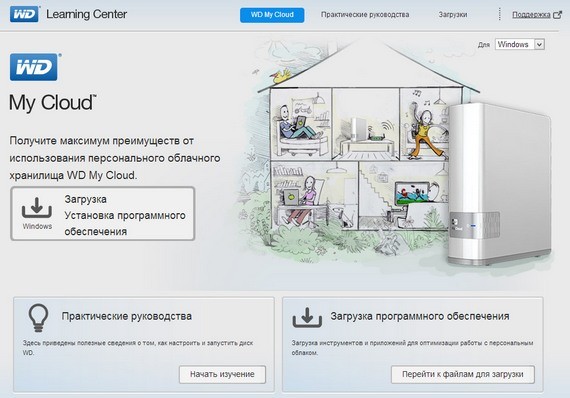Click the My Cloud product name text
Screen dimensions: 570x398
[52, 102]
